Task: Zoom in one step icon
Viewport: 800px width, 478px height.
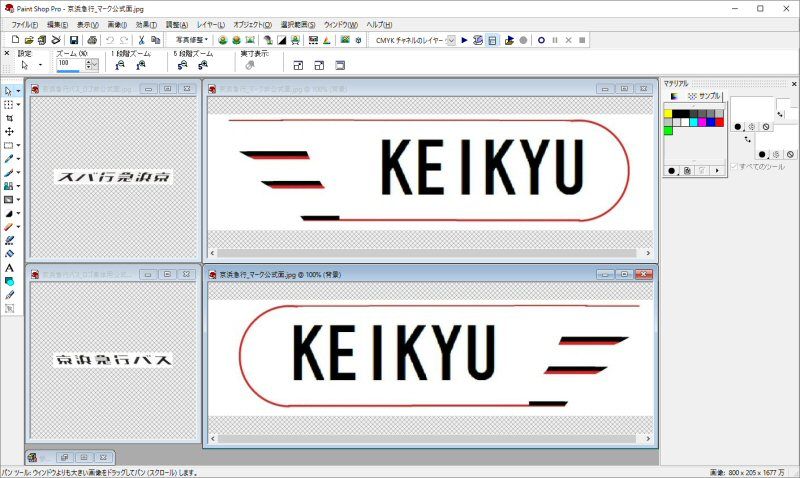Action: 141,65
